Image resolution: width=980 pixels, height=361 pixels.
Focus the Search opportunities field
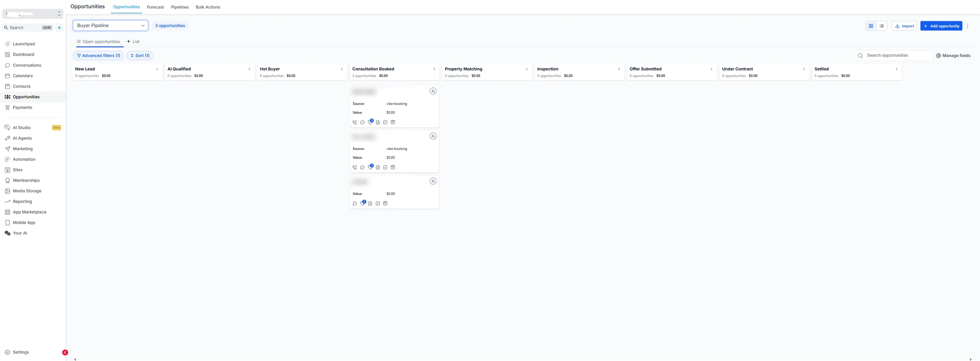coord(893,56)
